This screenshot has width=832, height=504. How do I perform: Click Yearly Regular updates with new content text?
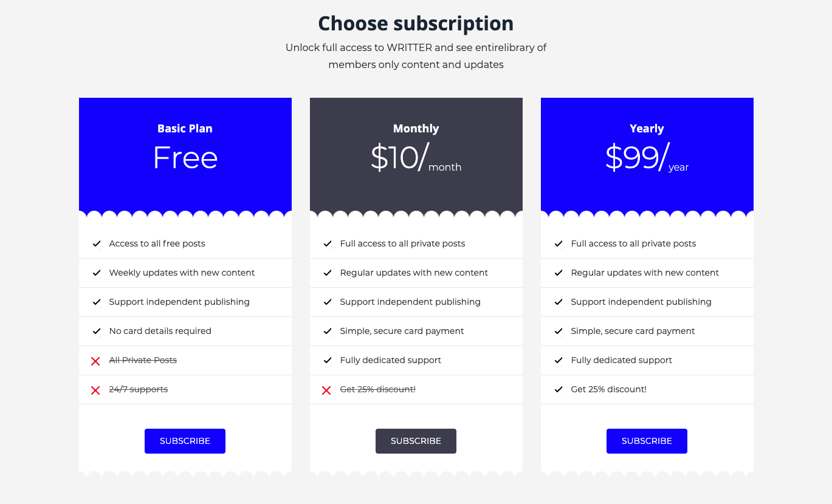pyautogui.click(x=645, y=273)
